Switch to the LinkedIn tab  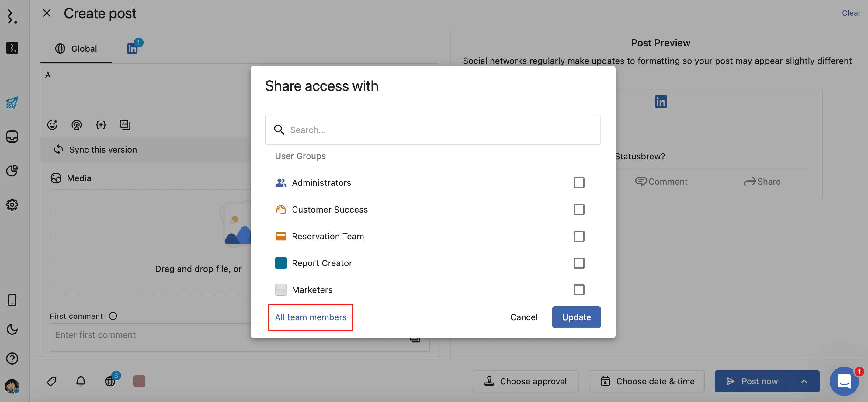(x=132, y=49)
